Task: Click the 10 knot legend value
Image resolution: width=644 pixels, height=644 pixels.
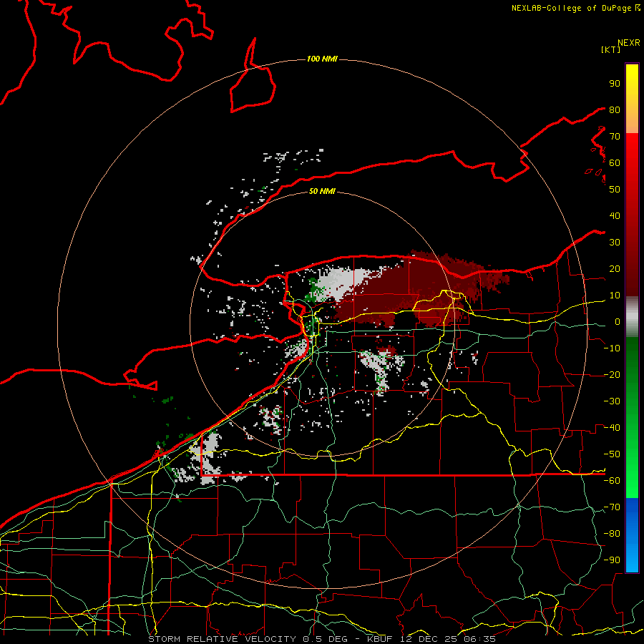Action: (615, 296)
